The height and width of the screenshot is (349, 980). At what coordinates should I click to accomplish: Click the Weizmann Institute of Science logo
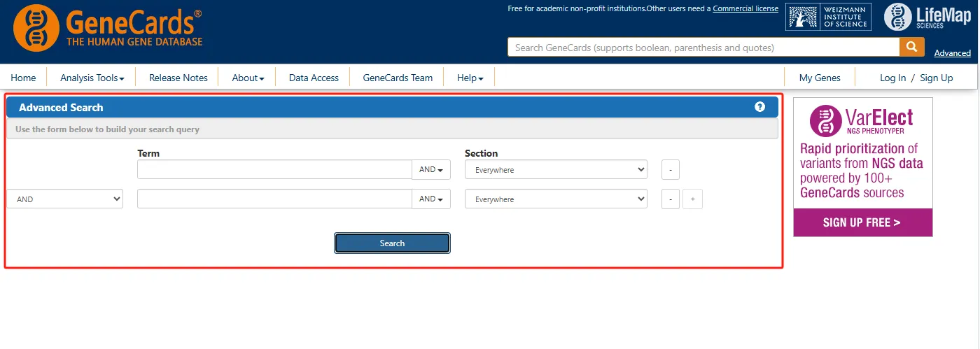(x=827, y=17)
